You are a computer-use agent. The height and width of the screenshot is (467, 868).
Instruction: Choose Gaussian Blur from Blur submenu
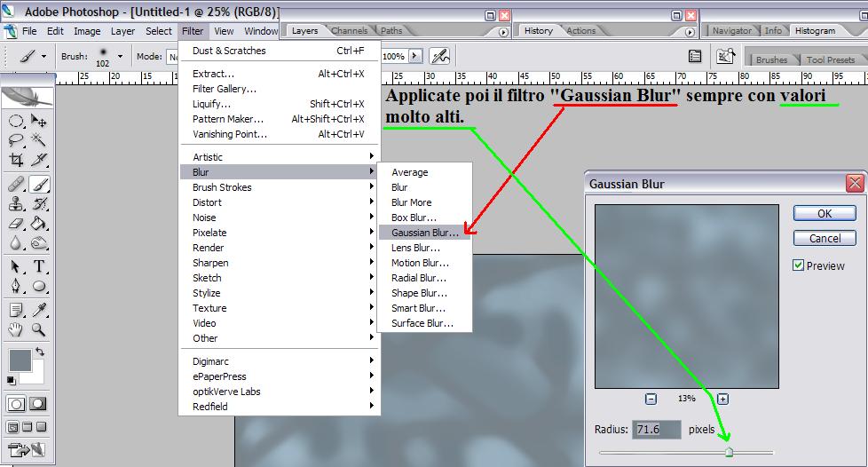[425, 233]
